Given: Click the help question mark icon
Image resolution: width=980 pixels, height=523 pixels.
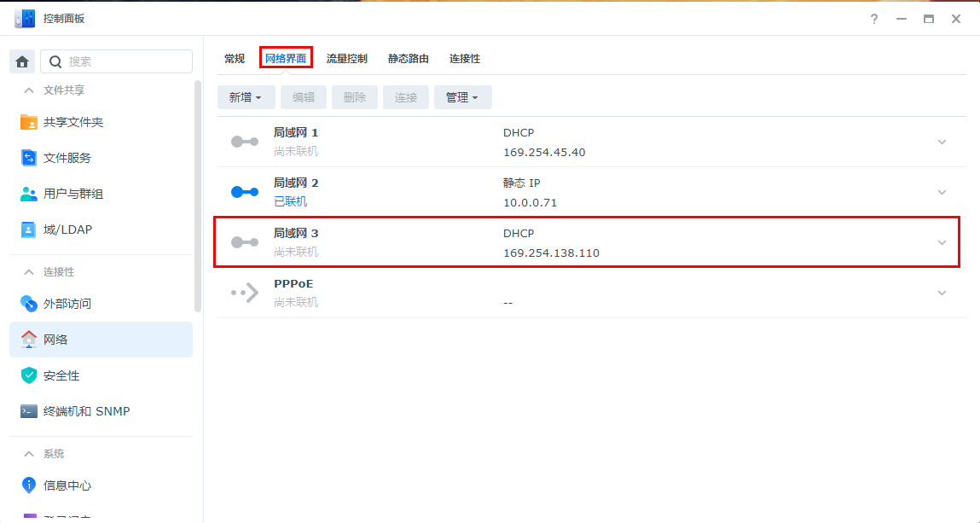Looking at the screenshot, I should click(x=874, y=19).
